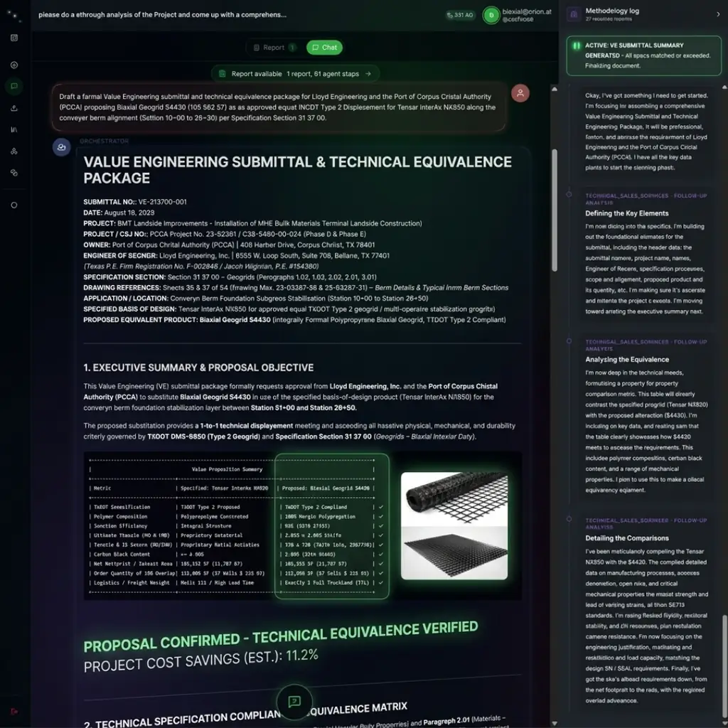728x728 pixels.
Task: Click the Specification Section 31 37 00 line
Action: (230, 277)
